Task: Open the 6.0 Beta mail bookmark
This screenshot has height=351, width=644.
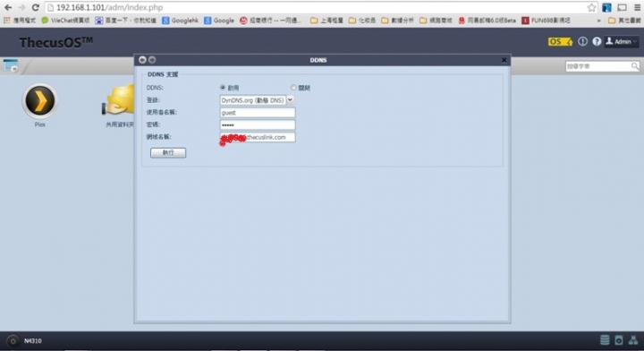Action: pyautogui.click(x=487, y=20)
